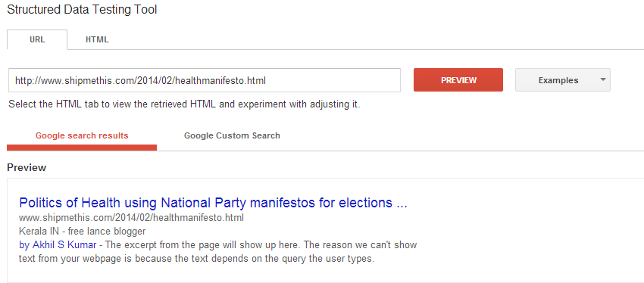
Task: Click the Structured Data Testing Tool heading
Action: click(82, 10)
